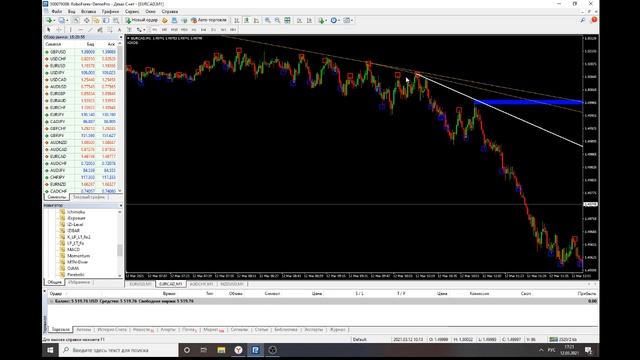
Task: Open the Графики menu
Action: pos(110,11)
